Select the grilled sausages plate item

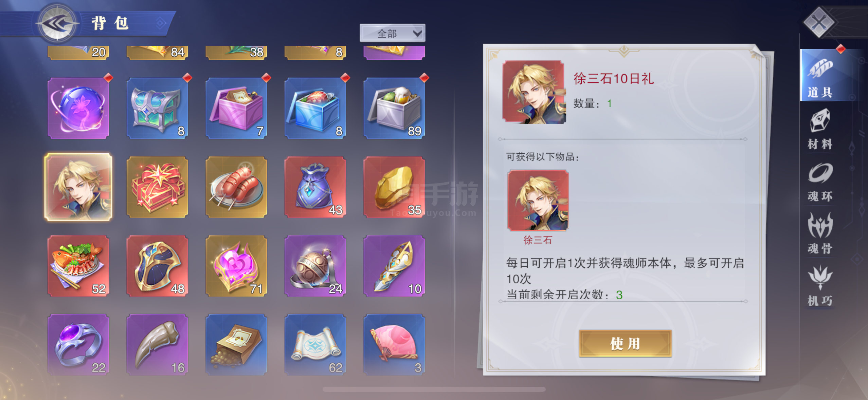click(x=236, y=187)
